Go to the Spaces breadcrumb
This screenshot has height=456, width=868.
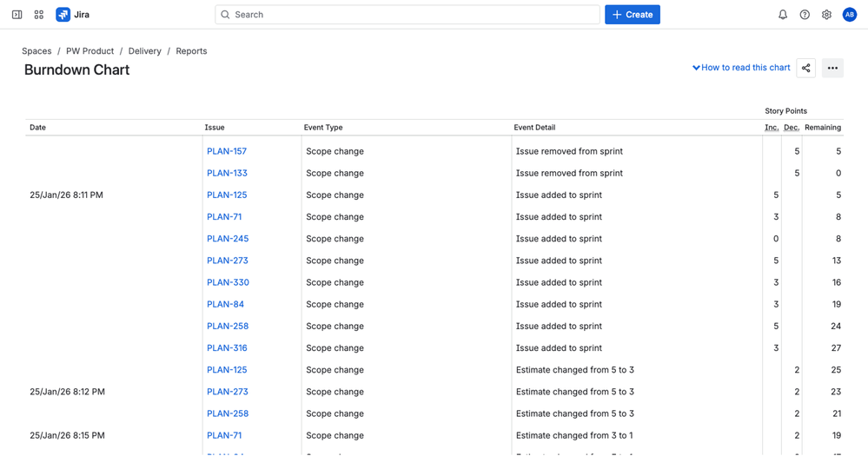pos(36,51)
